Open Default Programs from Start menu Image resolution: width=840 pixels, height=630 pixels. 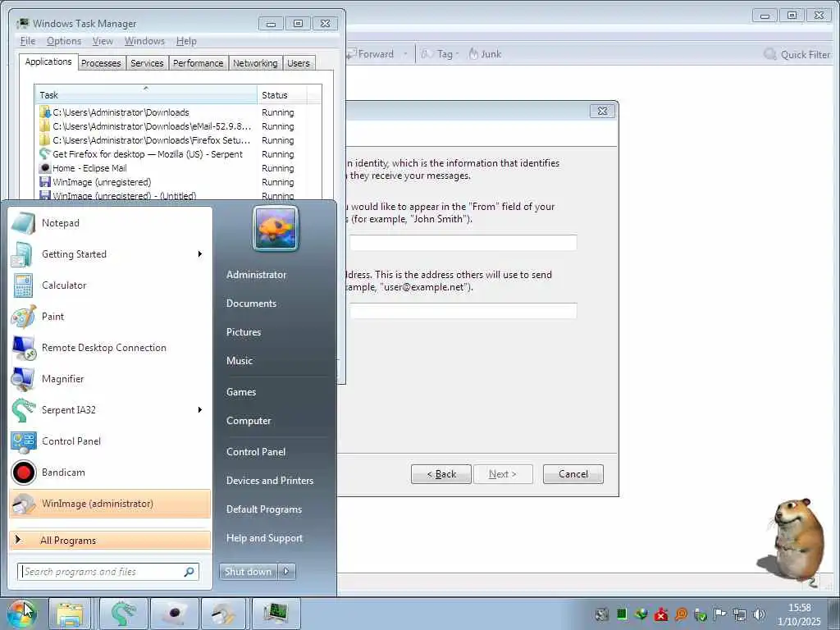point(263,509)
